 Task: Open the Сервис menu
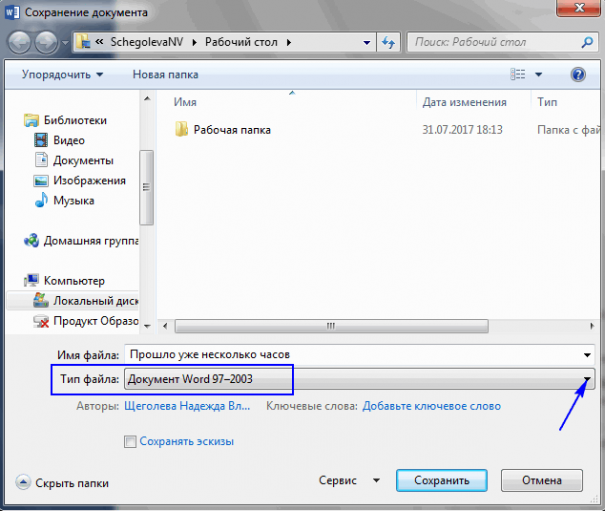[344, 480]
